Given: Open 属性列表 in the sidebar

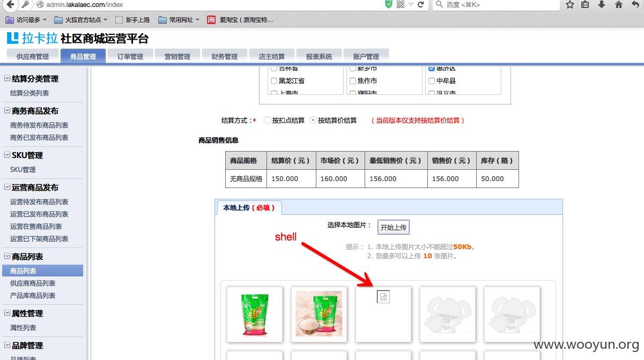Looking at the screenshot, I should pyautogui.click(x=23, y=328).
